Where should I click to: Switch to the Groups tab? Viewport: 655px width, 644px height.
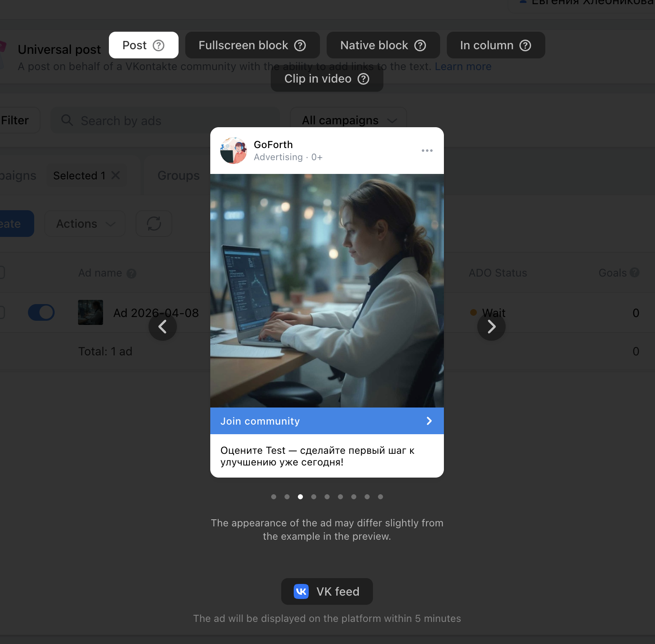point(179,176)
